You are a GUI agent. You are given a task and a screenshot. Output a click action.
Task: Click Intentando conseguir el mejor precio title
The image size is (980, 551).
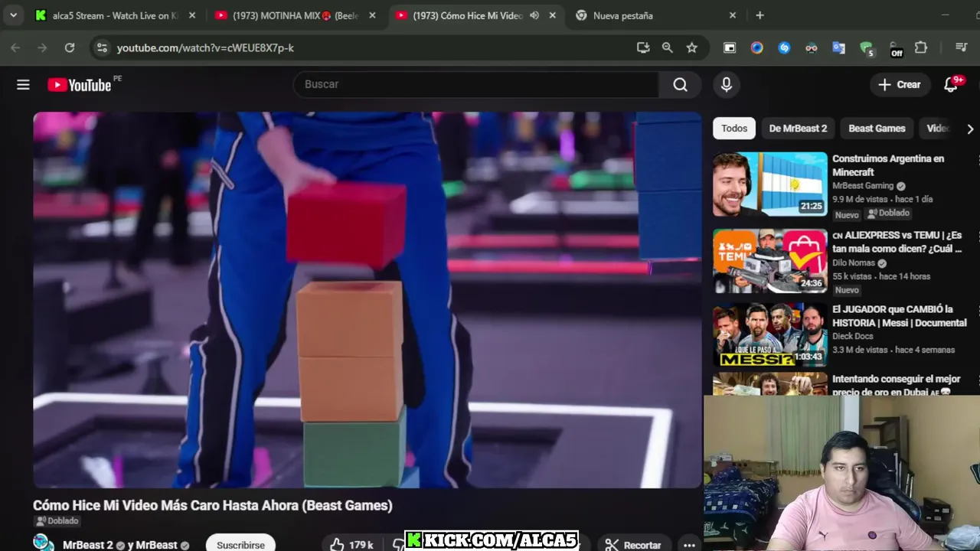coord(896,386)
